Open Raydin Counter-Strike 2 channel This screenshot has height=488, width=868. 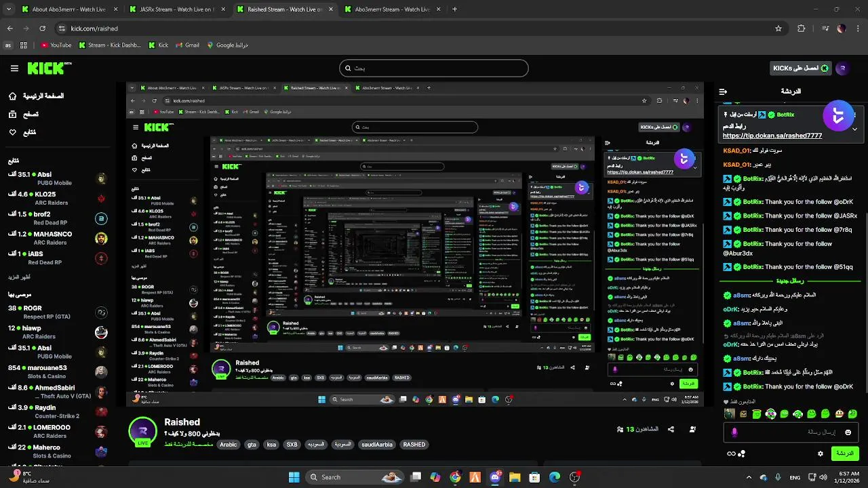58,411
